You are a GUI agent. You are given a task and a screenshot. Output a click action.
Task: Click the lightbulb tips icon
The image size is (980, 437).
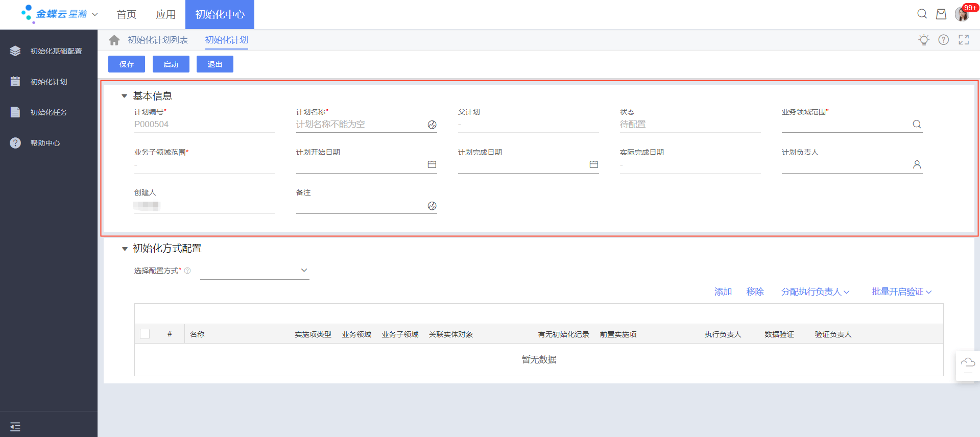pyautogui.click(x=923, y=40)
